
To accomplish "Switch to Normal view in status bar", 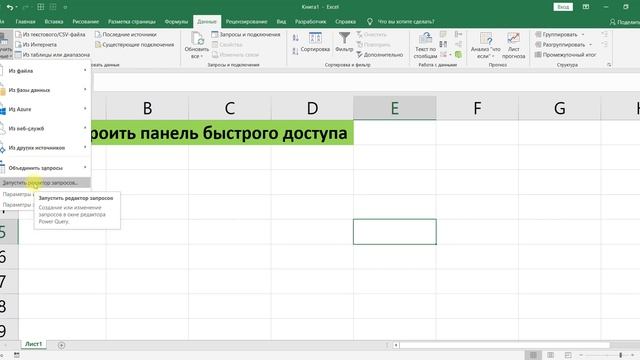I will click(533, 355).
